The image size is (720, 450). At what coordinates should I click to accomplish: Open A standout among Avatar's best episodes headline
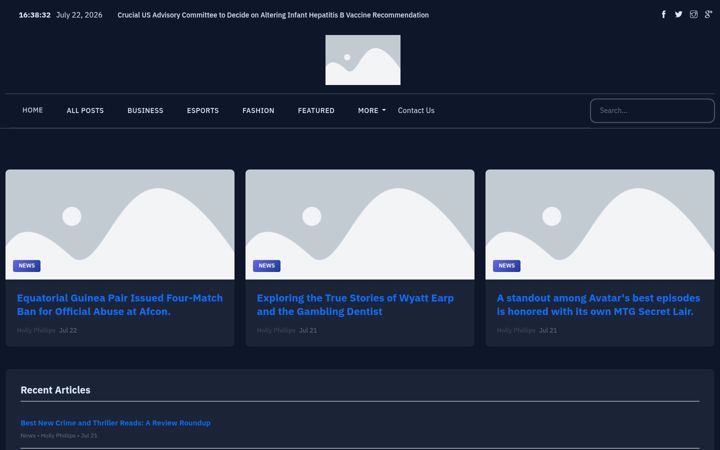tap(598, 305)
